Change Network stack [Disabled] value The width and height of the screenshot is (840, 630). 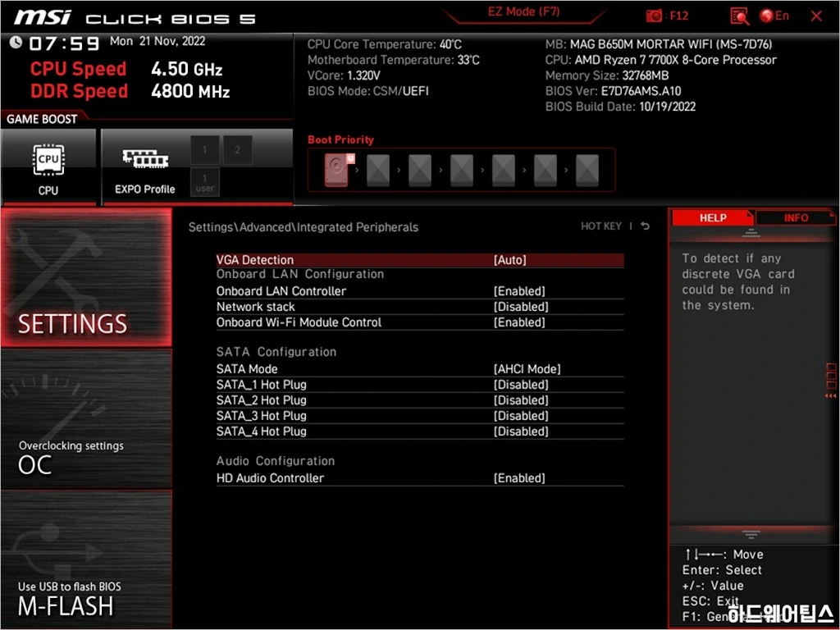(521, 307)
